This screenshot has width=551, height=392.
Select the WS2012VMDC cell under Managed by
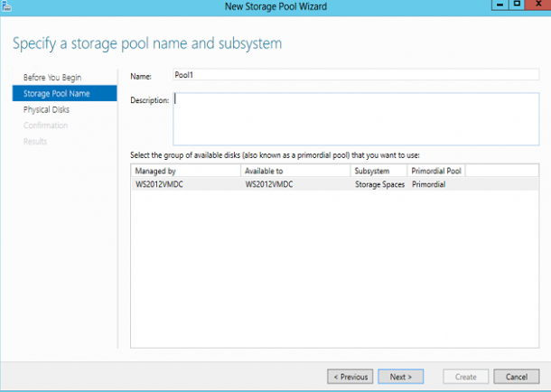tap(159, 184)
